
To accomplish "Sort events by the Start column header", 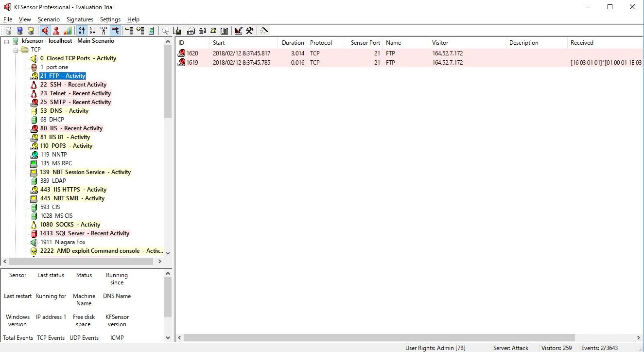I will click(x=244, y=43).
